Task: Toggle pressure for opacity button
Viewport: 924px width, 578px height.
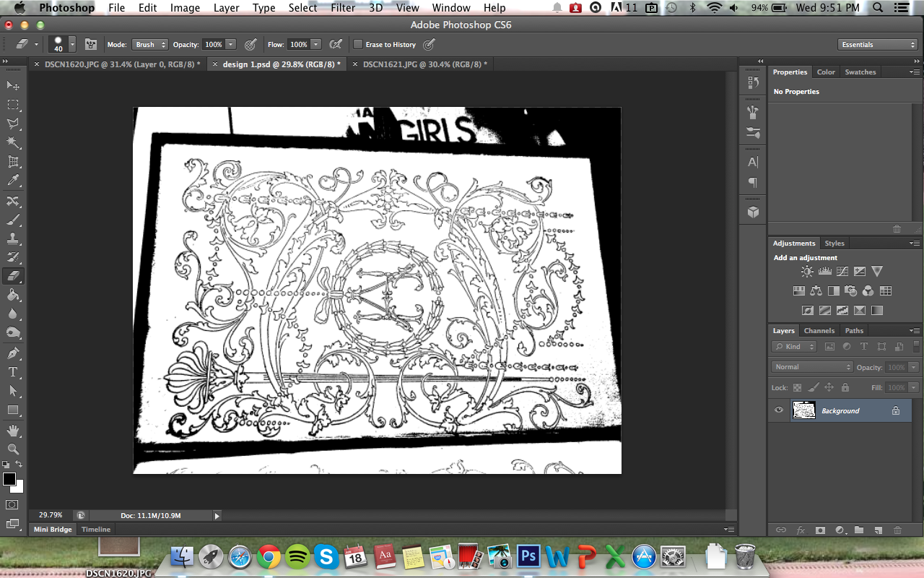Action: click(x=250, y=44)
